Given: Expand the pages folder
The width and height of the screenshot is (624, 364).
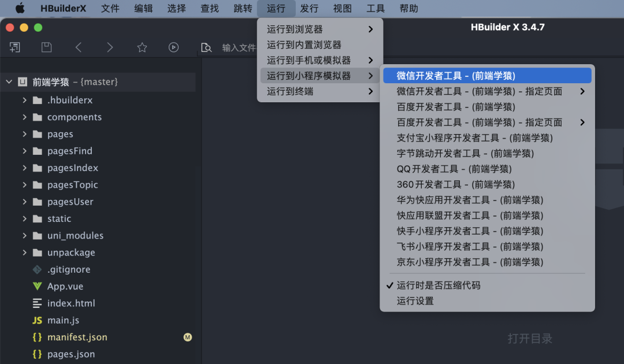Looking at the screenshot, I should click(24, 134).
